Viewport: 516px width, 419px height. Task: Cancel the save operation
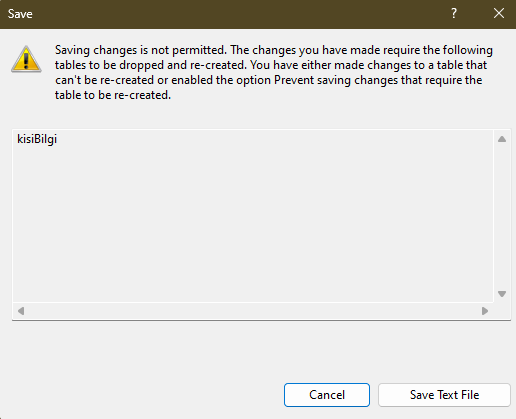pyautogui.click(x=327, y=395)
